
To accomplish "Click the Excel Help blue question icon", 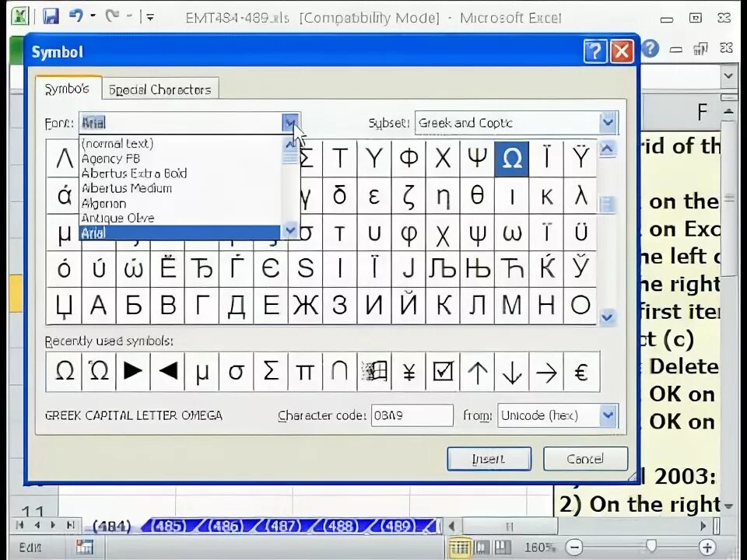I will point(650,48).
